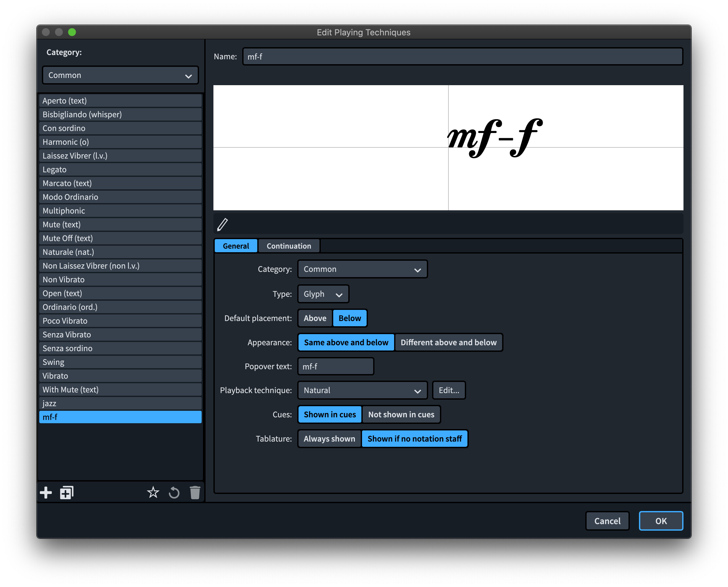
Task: Select With Mute (text) in the list
Action: click(120, 389)
